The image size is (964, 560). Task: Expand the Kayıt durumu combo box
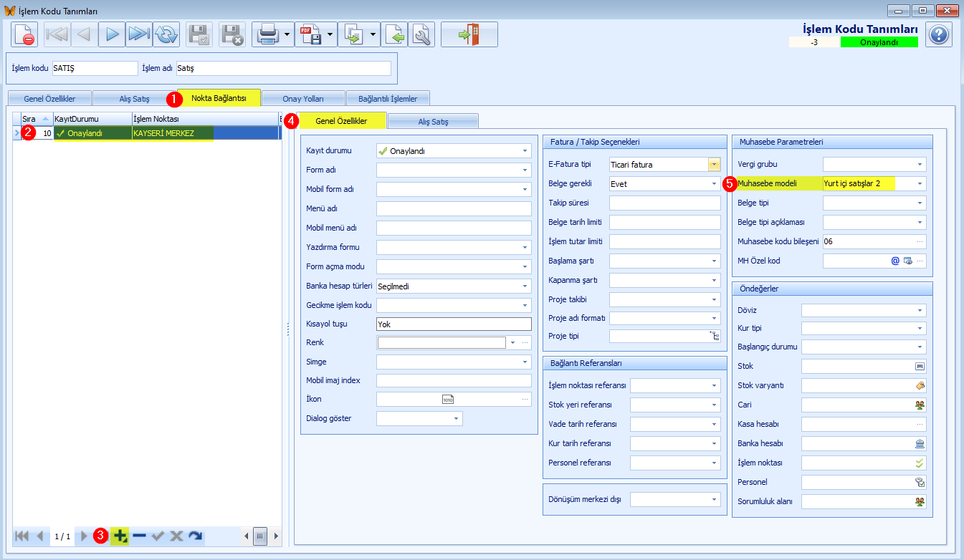(525, 151)
